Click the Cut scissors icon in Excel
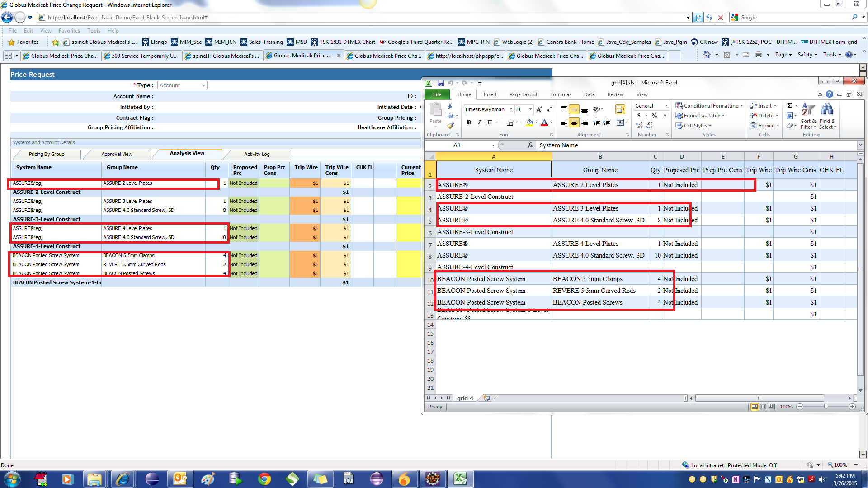Viewport: 868px width, 488px height. click(450, 106)
